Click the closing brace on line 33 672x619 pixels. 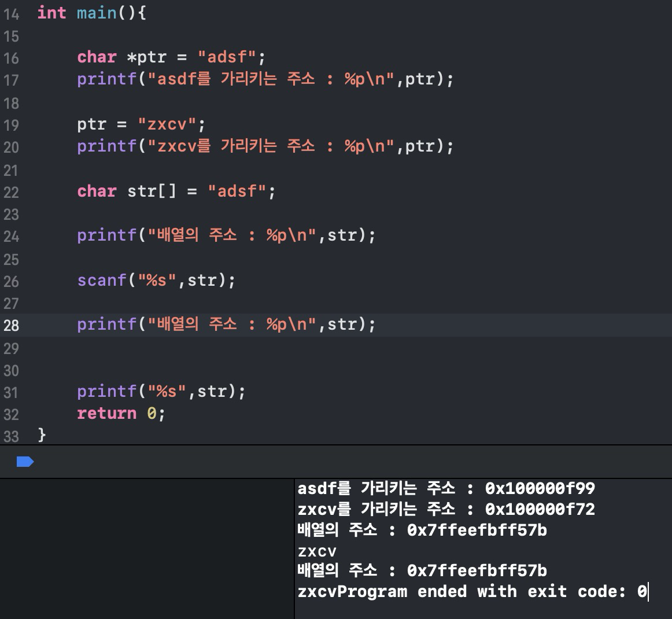tap(42, 435)
